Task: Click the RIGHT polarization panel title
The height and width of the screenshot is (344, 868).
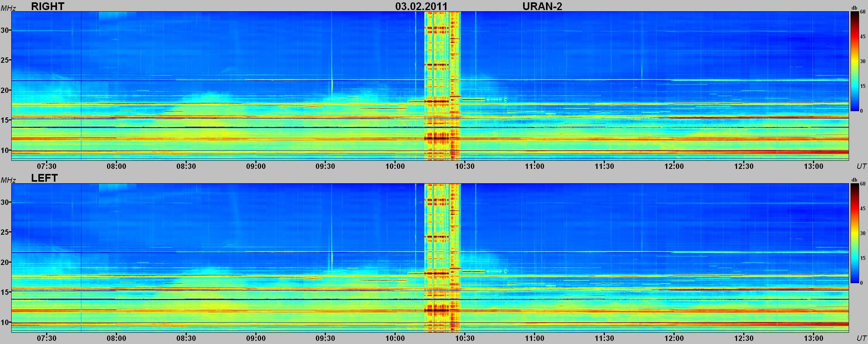Action: (x=48, y=6)
